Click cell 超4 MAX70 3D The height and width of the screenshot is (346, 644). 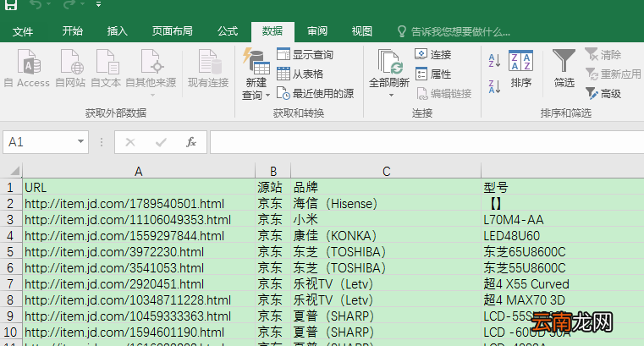[563, 300]
